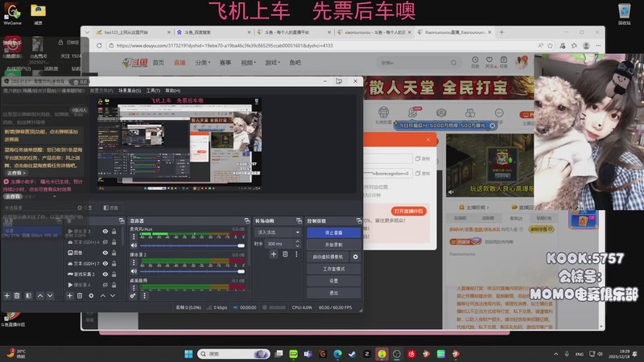Toggle lock on 文本 (GDI+) 7 source
The width and height of the screenshot is (644, 362).
(x=114, y=264)
